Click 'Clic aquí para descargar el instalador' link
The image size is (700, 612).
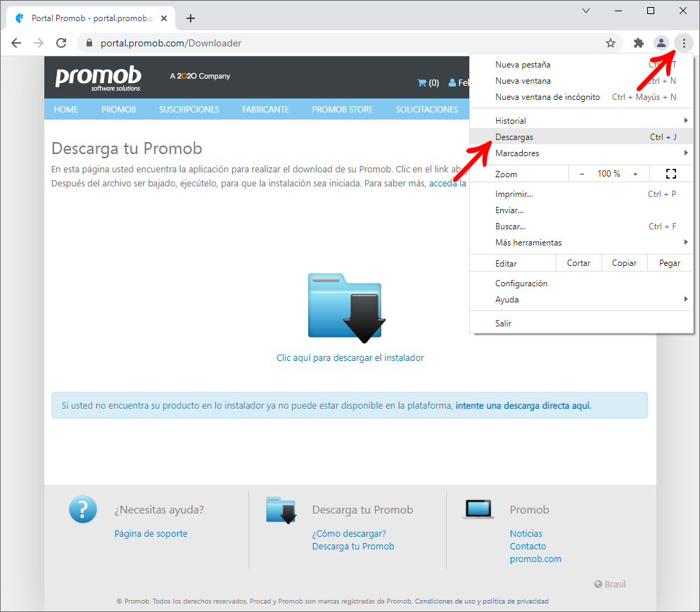350,357
